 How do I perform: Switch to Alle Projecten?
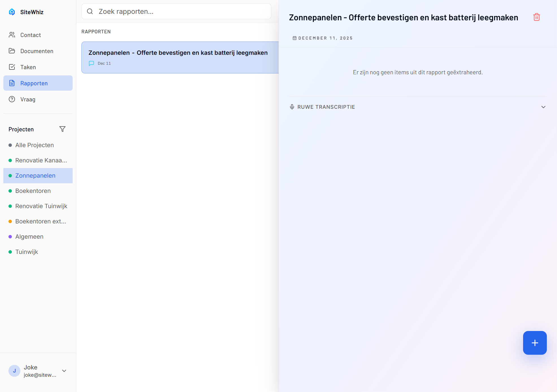tap(34, 145)
